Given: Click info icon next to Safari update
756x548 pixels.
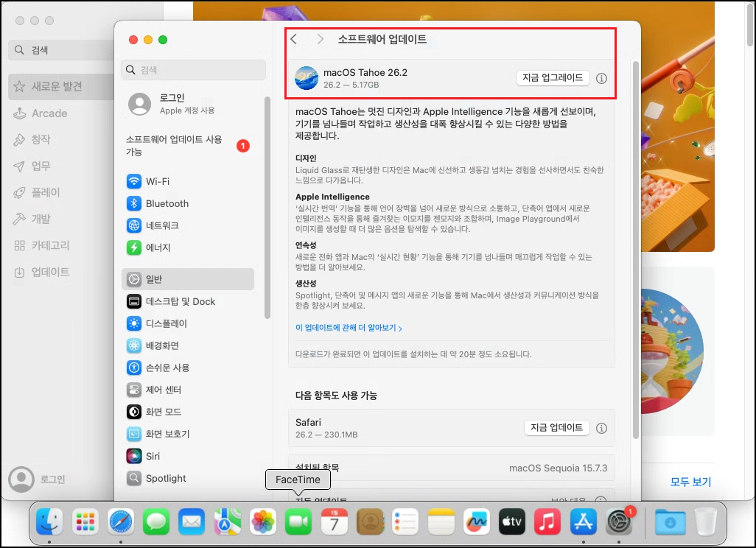Looking at the screenshot, I should 601,428.
